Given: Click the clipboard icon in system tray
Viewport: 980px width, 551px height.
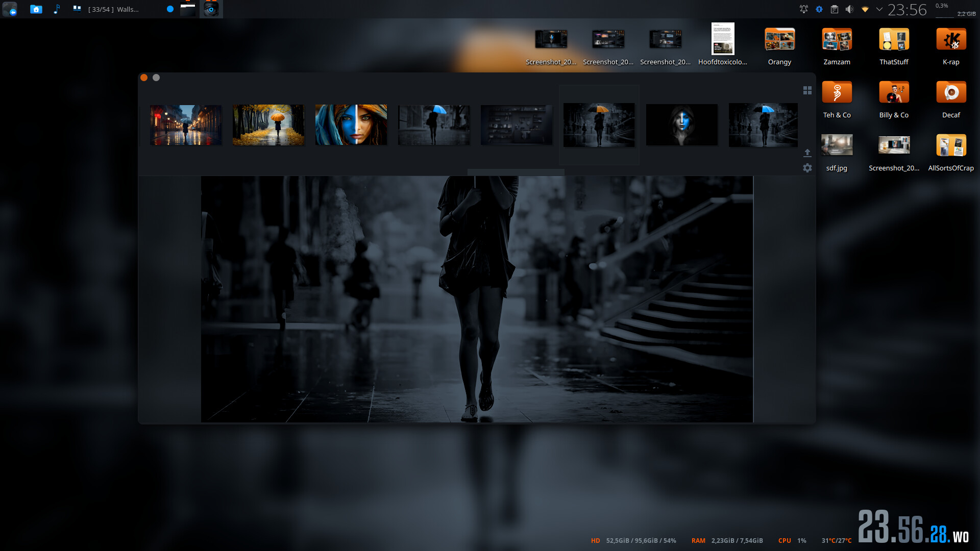Looking at the screenshot, I should coord(834,9).
